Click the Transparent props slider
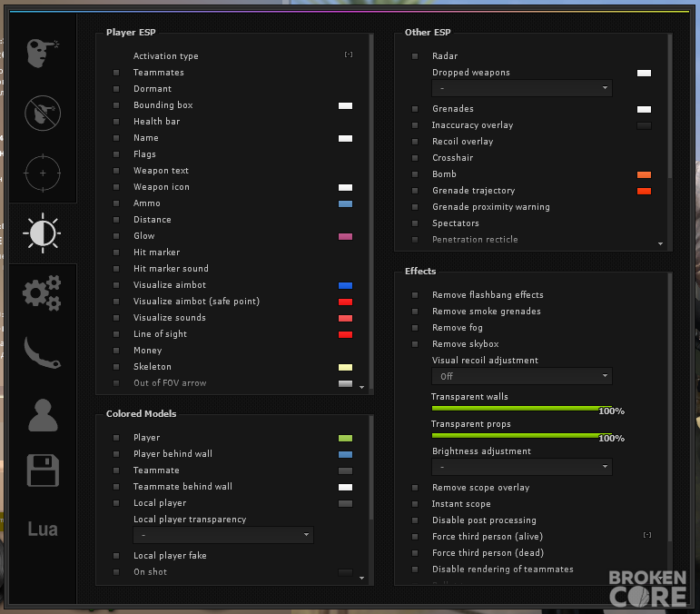This screenshot has height=614, width=700. pyautogui.click(x=521, y=435)
